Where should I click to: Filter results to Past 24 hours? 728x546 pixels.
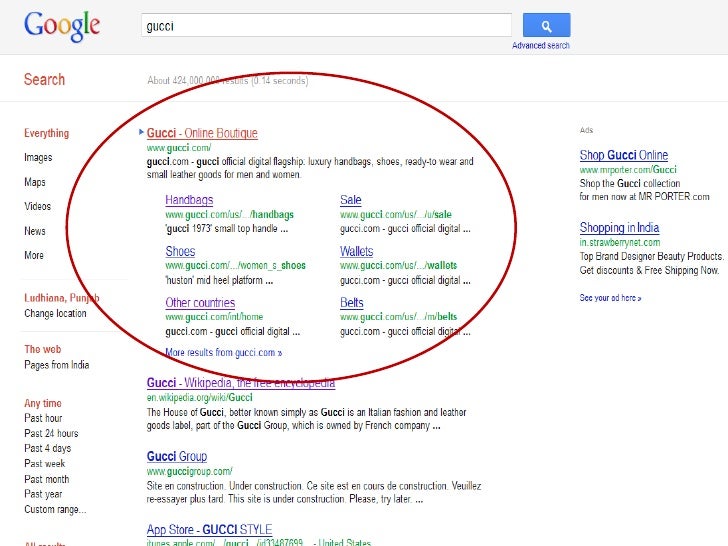point(51,433)
